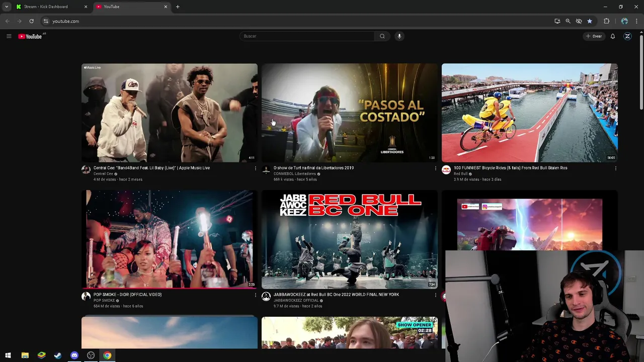Screen dimensions: 644x362
Task: Click the Central Cee video title
Action: click(x=151, y=168)
